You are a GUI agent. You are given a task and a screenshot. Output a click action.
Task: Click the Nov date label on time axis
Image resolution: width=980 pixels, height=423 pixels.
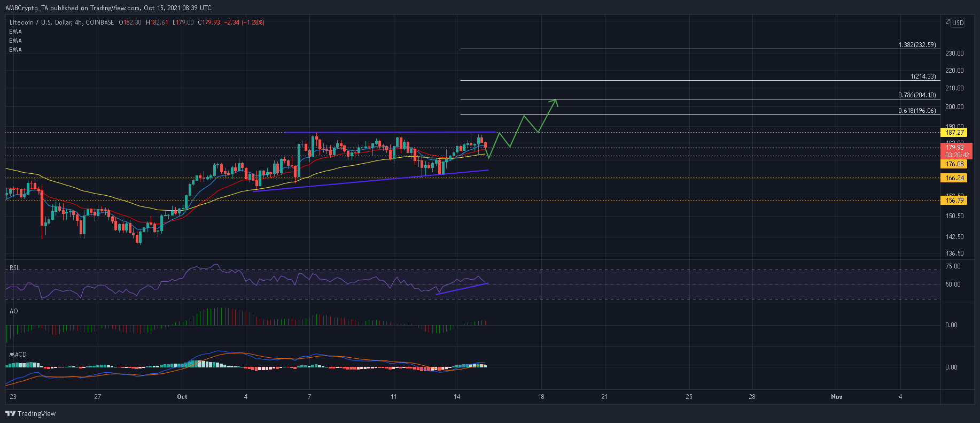(x=837, y=397)
